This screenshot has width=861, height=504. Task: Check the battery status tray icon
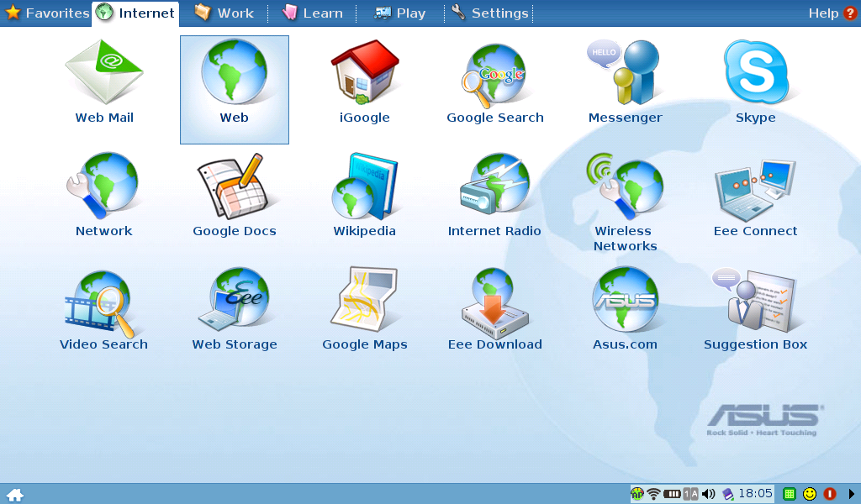(672, 494)
